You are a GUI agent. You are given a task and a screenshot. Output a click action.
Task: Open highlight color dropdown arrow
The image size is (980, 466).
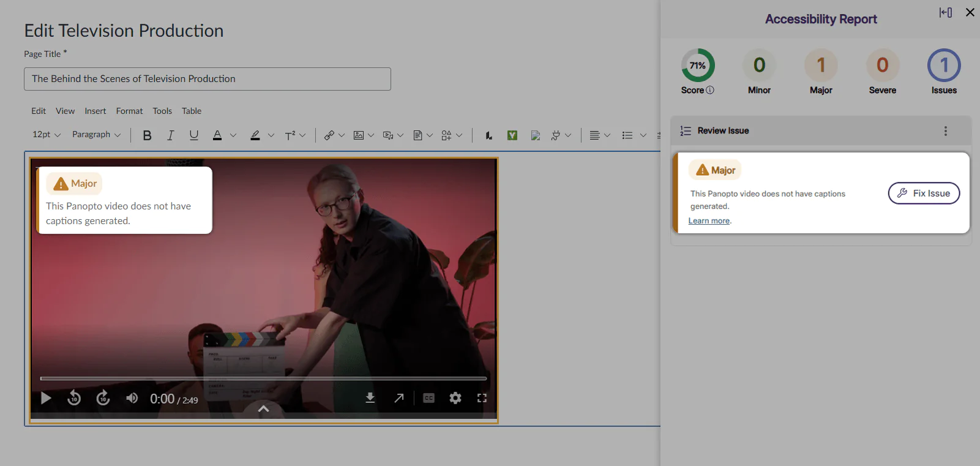coord(271,135)
